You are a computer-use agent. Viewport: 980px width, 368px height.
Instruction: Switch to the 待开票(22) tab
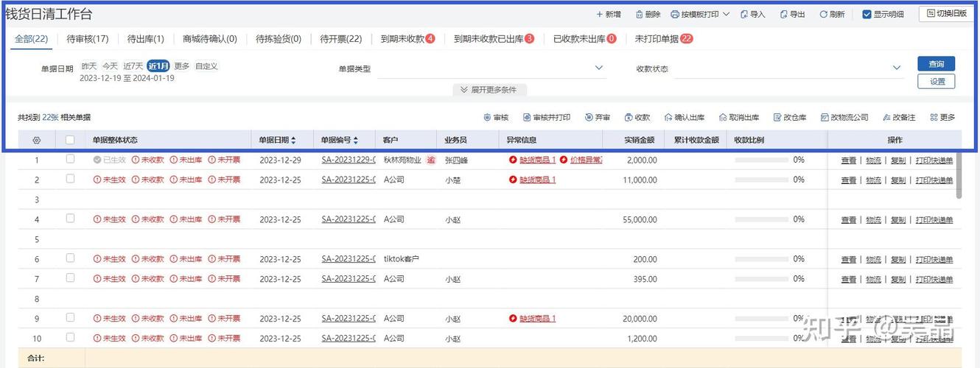pyautogui.click(x=341, y=39)
